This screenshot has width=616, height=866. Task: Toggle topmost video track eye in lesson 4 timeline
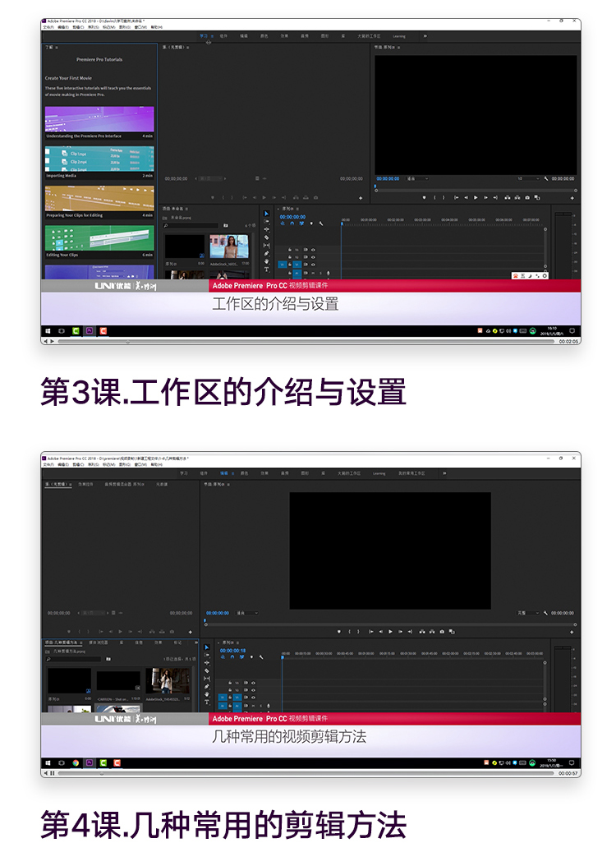(254, 683)
